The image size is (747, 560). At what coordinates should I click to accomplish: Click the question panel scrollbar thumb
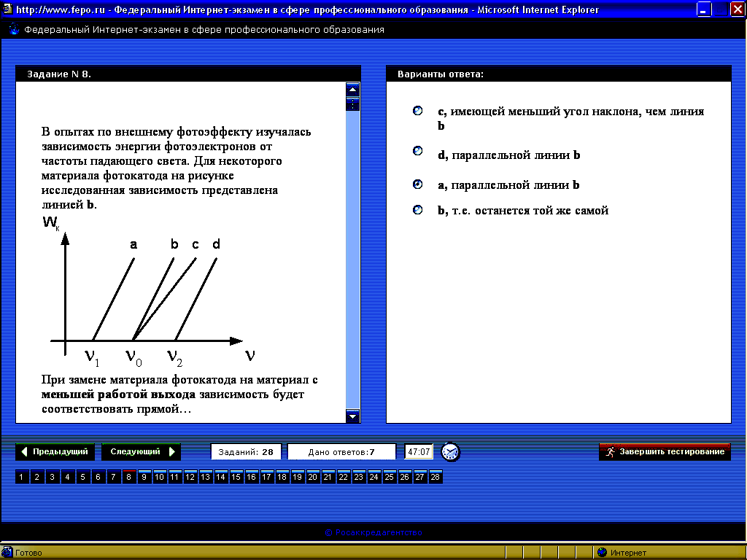[x=352, y=104]
